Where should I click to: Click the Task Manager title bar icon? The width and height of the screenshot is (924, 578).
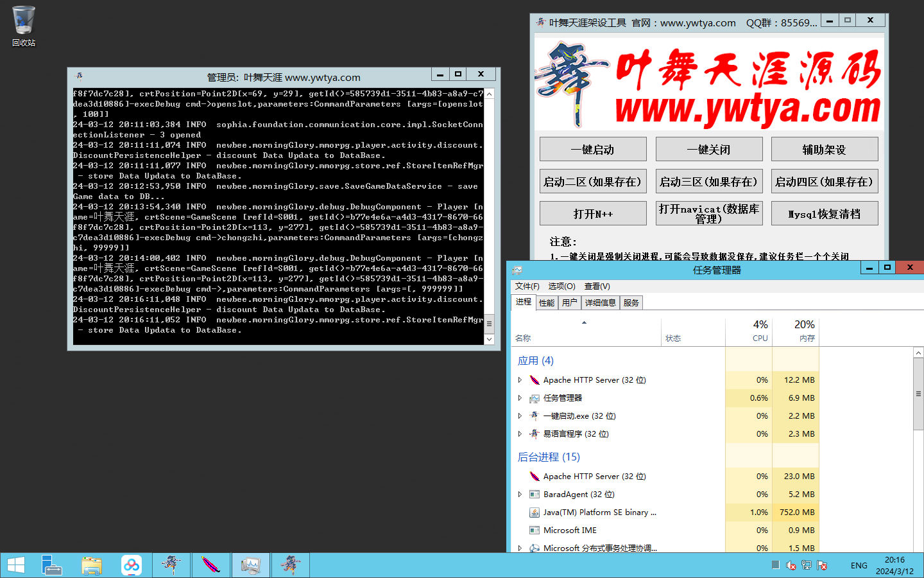coord(517,270)
